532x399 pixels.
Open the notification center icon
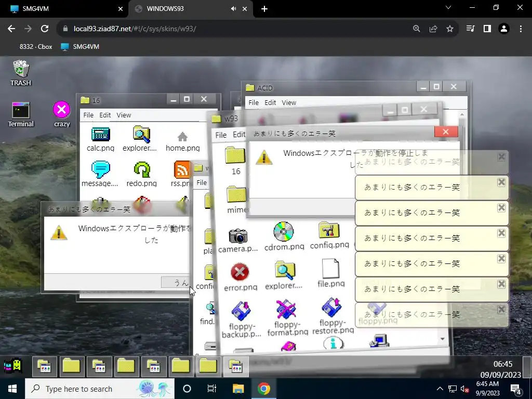516,389
